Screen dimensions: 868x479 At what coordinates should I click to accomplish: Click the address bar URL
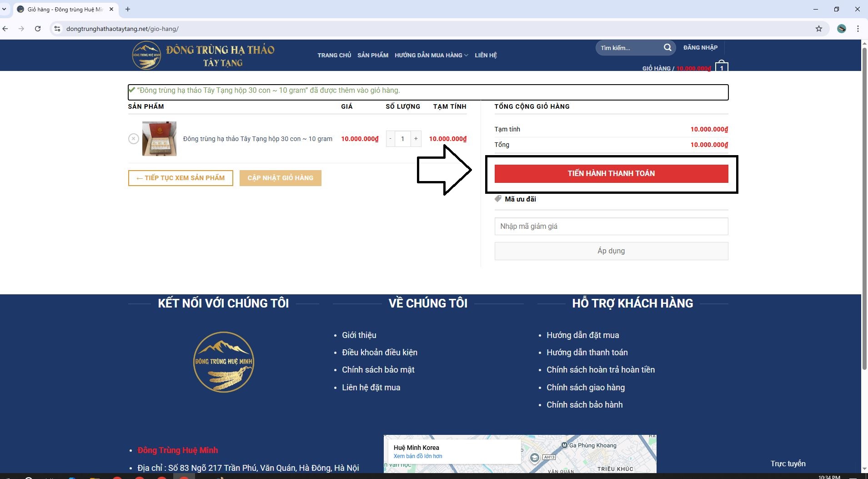click(x=122, y=29)
